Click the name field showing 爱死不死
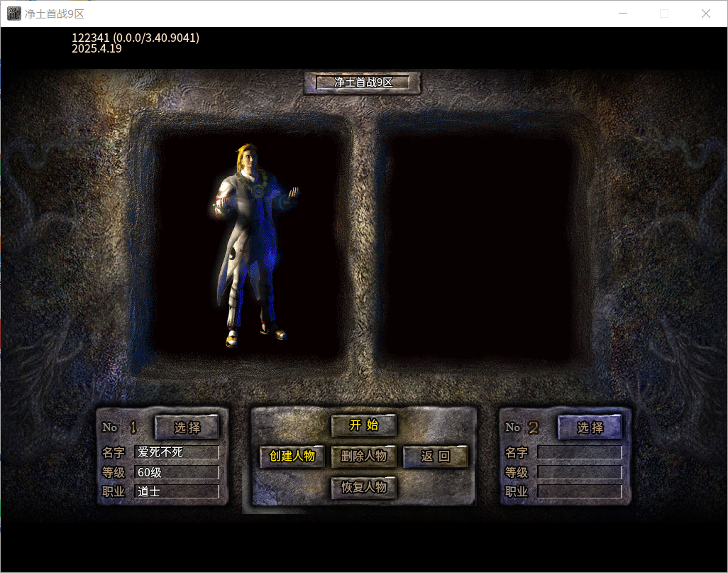The image size is (728, 573). pos(177,452)
